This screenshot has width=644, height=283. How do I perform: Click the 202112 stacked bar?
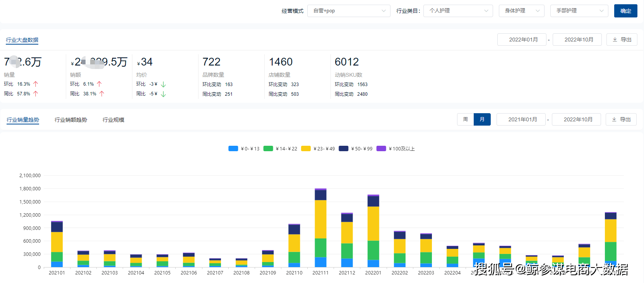(x=347, y=240)
